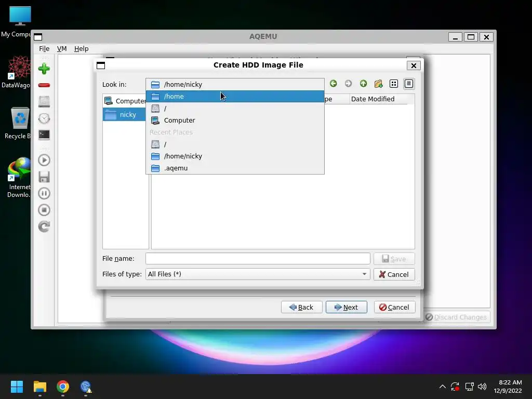Open the File menu in AQEMU
This screenshot has width=532, height=399.
(44, 48)
